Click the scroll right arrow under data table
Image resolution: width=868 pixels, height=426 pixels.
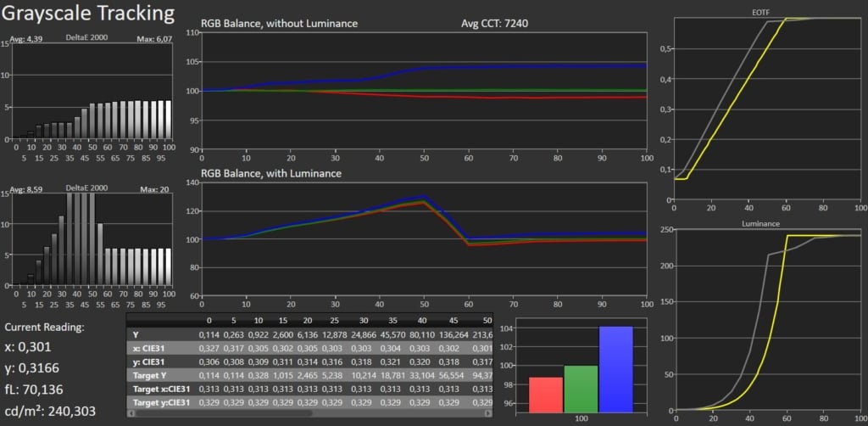[x=487, y=413]
